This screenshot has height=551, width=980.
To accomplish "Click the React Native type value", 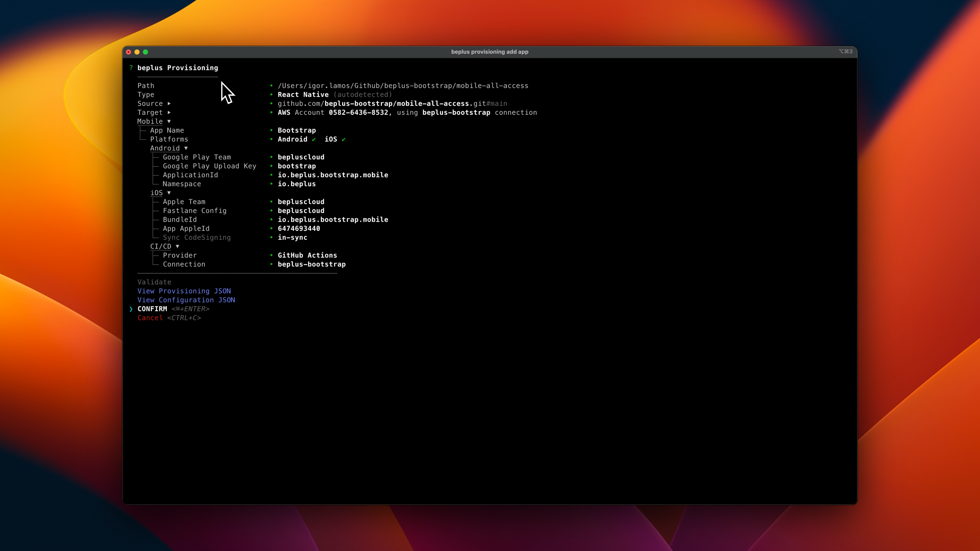I will pos(303,95).
